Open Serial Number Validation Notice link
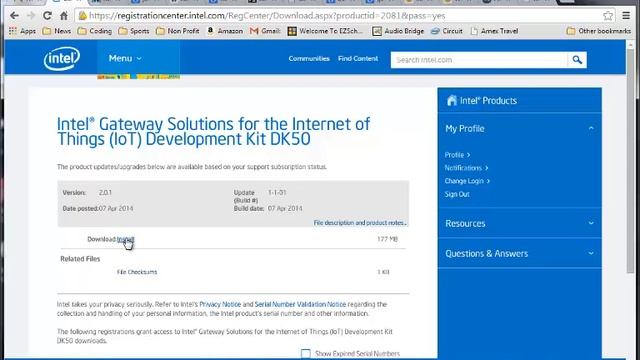The width and height of the screenshot is (640, 360). pos(300,304)
